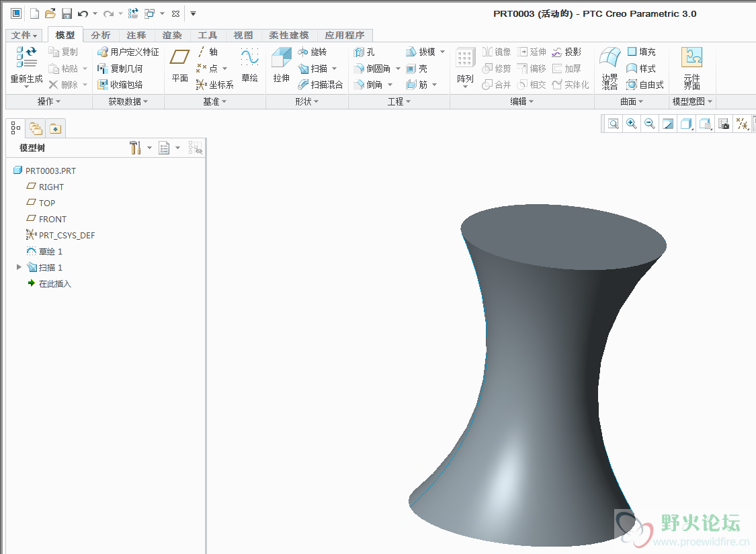Select the 旋转 revolve tool
The image size is (756, 554).
click(312, 52)
